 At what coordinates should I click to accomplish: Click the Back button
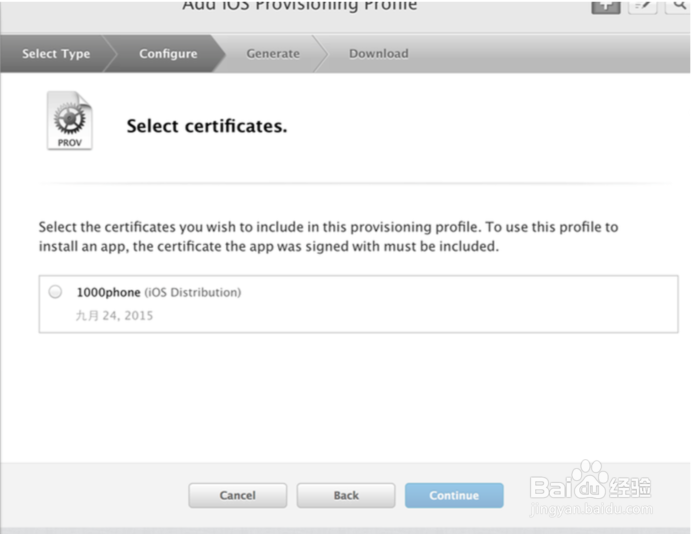click(x=346, y=495)
